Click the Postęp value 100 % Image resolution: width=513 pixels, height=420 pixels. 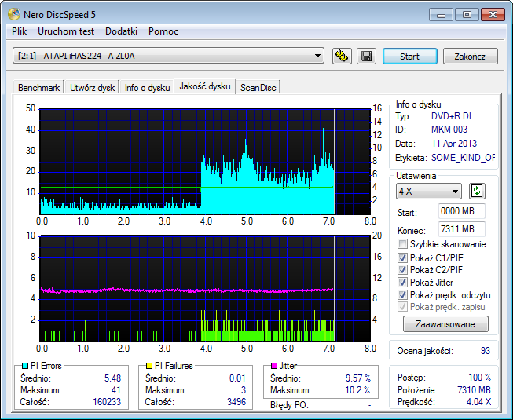(x=479, y=378)
